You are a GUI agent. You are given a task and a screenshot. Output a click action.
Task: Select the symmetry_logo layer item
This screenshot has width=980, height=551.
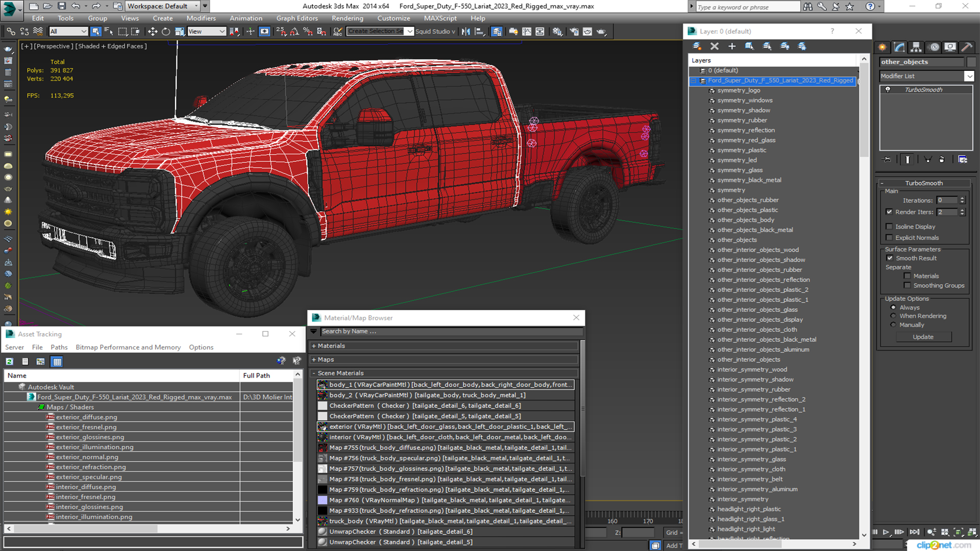[x=738, y=90]
